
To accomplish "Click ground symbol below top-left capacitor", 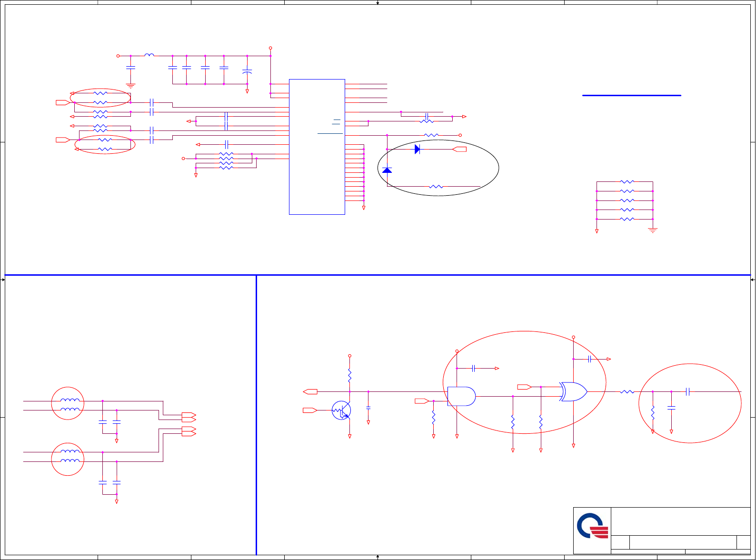I will coord(130,86).
